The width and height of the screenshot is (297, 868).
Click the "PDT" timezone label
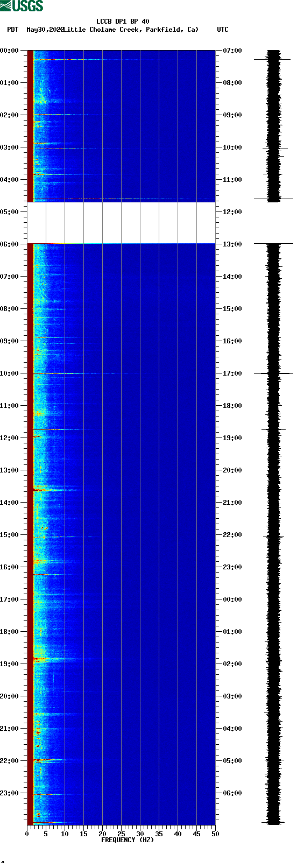click(12, 30)
